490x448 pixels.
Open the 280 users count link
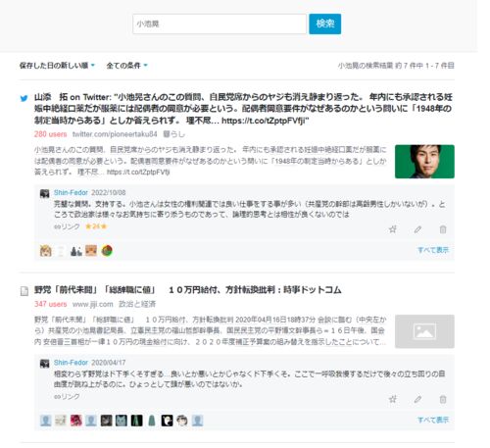(x=50, y=134)
